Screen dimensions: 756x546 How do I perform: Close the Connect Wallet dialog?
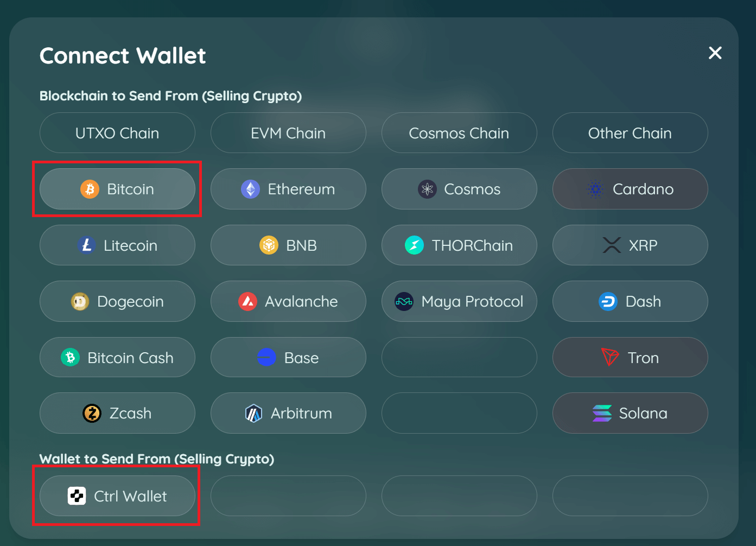[x=715, y=53]
